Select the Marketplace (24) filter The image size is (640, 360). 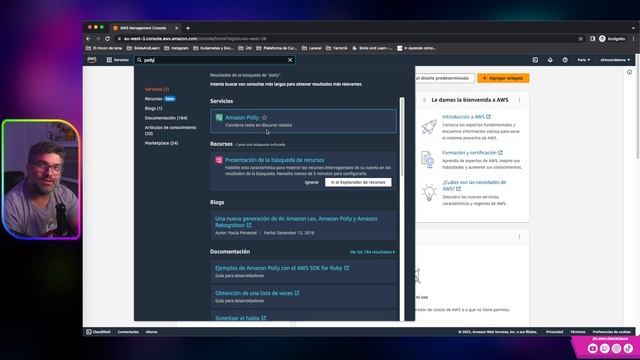point(161,143)
